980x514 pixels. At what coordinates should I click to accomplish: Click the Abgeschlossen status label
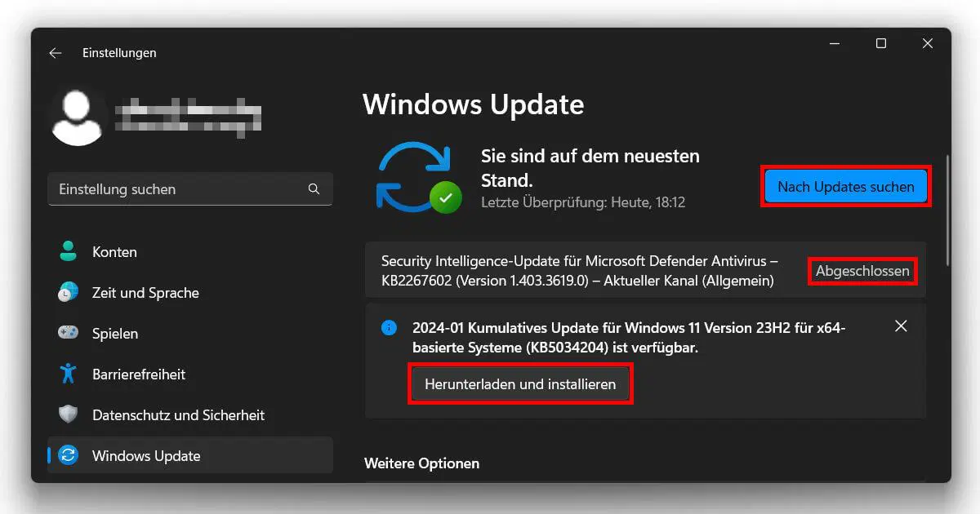tap(862, 271)
